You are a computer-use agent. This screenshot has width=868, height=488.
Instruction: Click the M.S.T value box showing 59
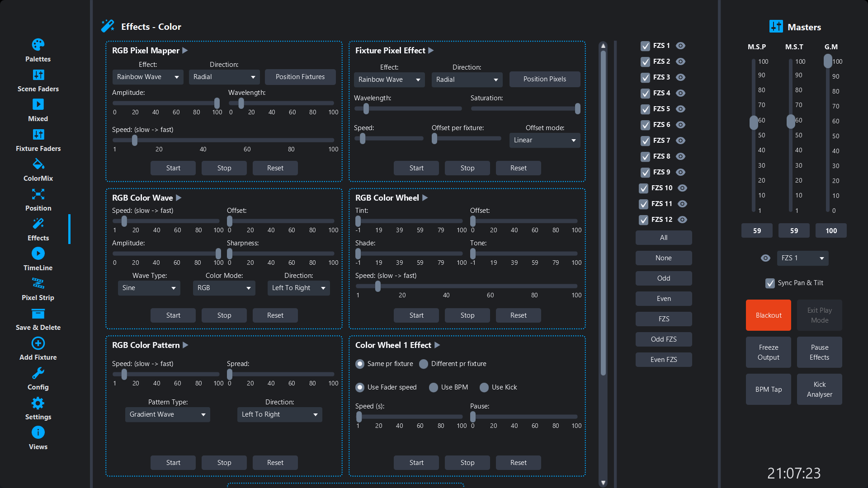pos(794,230)
